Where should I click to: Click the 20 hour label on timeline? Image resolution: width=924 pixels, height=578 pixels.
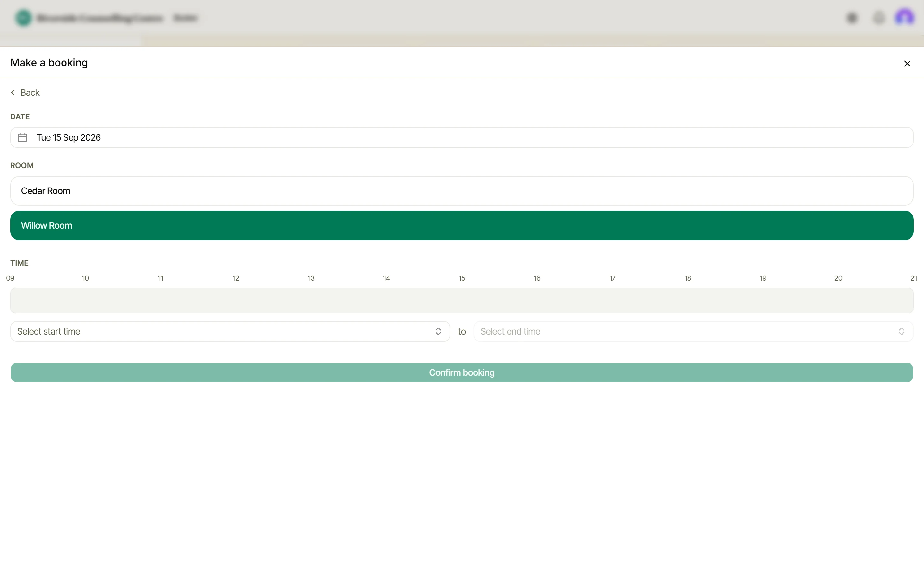pos(838,278)
